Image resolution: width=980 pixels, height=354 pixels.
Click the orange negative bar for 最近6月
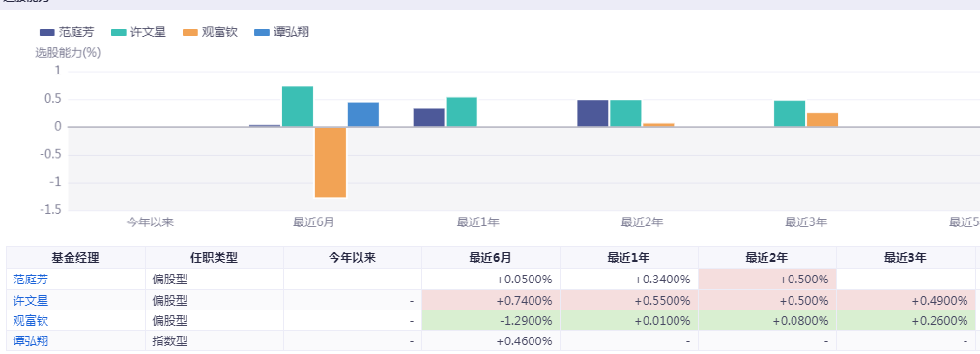331,162
